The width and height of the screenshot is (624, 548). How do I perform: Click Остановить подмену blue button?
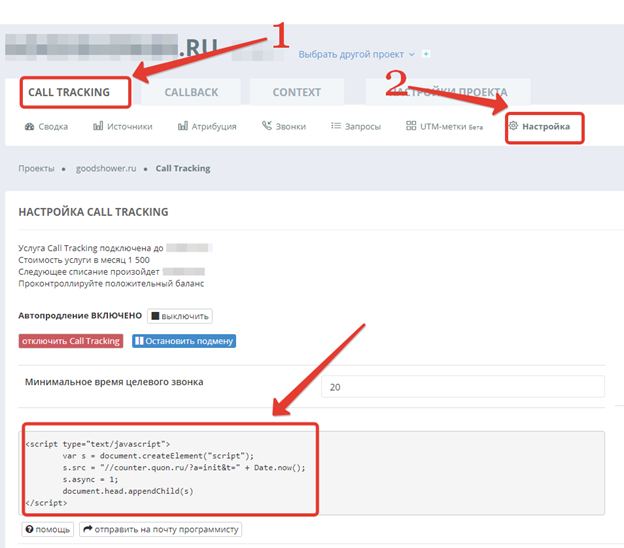click(x=184, y=341)
